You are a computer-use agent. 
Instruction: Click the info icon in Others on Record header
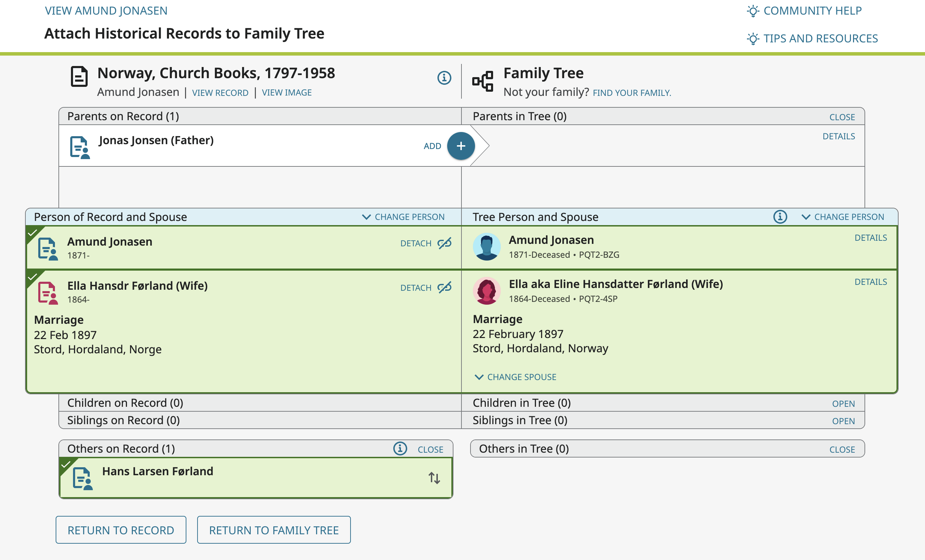pos(400,448)
